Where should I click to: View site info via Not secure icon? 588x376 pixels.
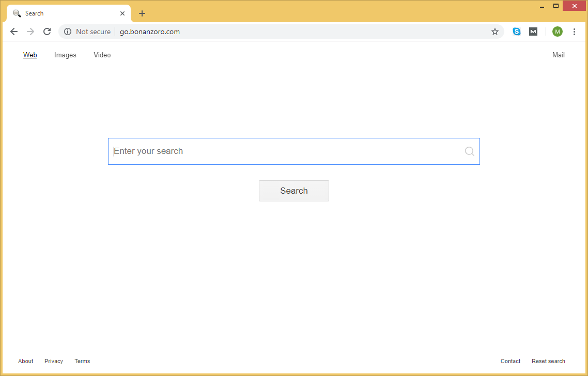click(68, 32)
